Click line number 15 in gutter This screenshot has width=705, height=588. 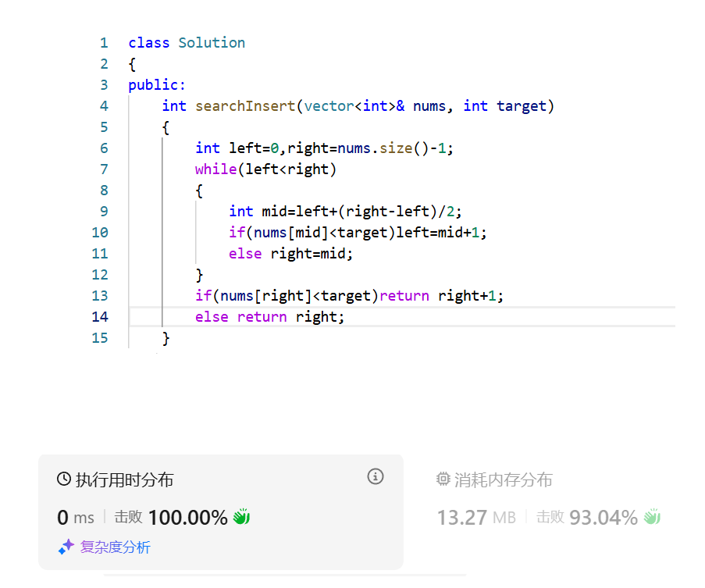100,338
